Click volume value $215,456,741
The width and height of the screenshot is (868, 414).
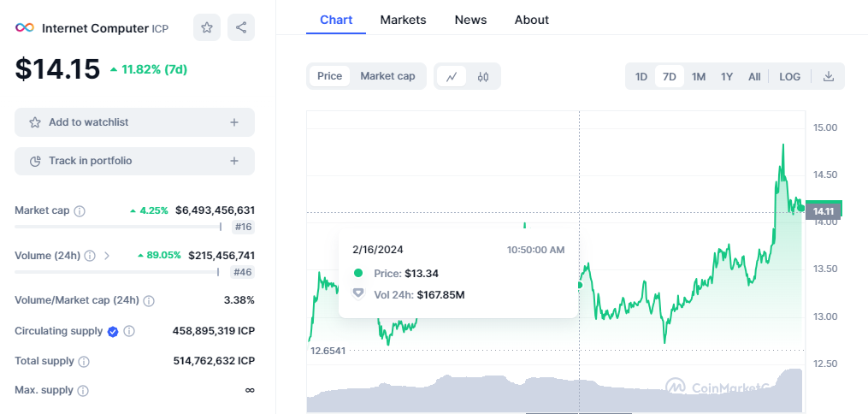(x=221, y=255)
